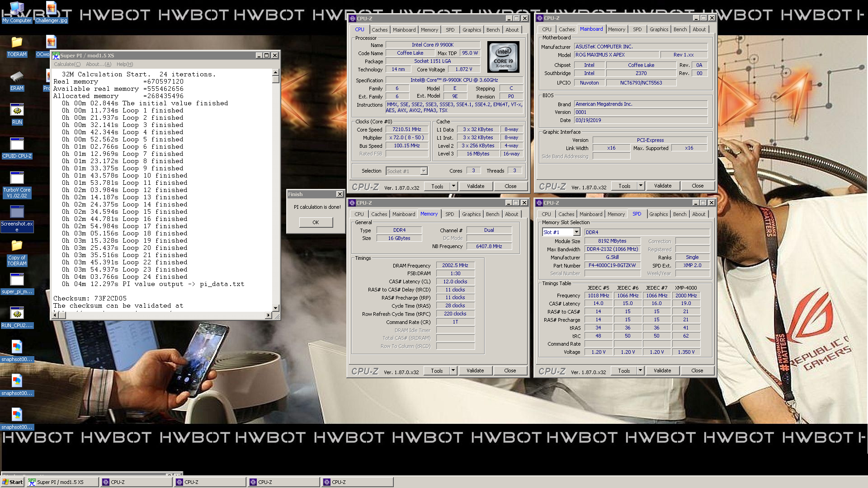Click Close button in Memory window
The width and height of the screenshot is (868, 488).
[510, 371]
